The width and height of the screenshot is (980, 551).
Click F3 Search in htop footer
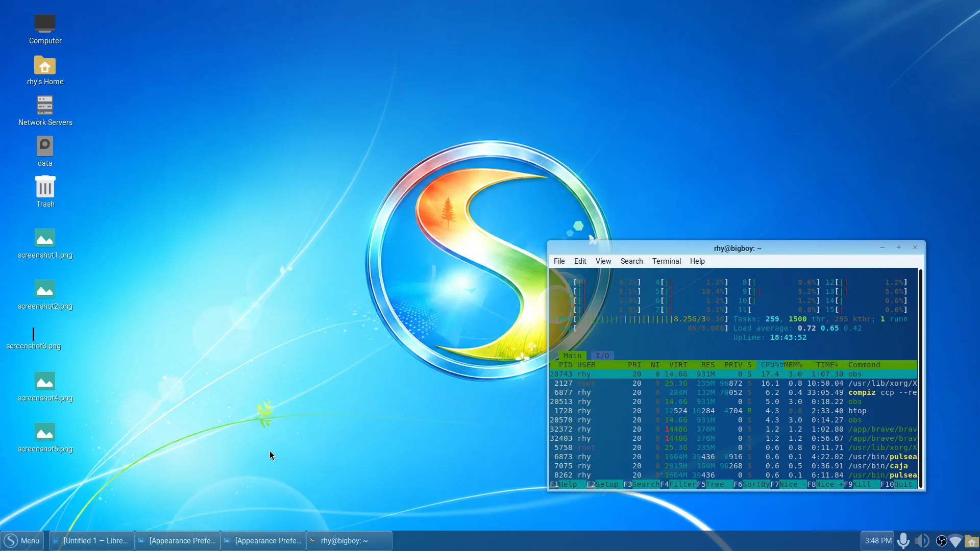pos(641,484)
